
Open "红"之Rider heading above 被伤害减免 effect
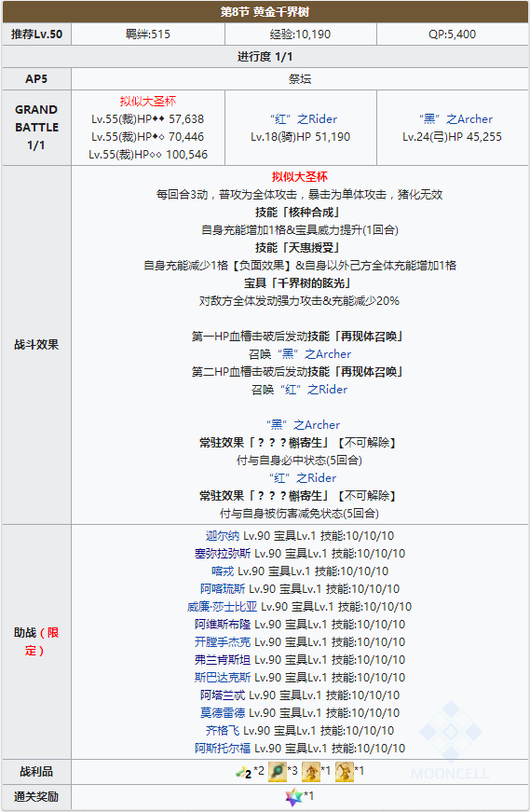(303, 478)
